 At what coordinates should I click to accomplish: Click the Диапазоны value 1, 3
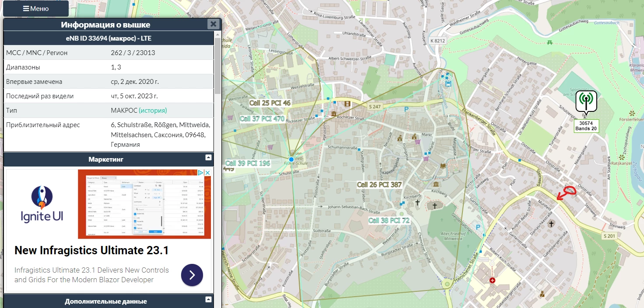tap(116, 67)
